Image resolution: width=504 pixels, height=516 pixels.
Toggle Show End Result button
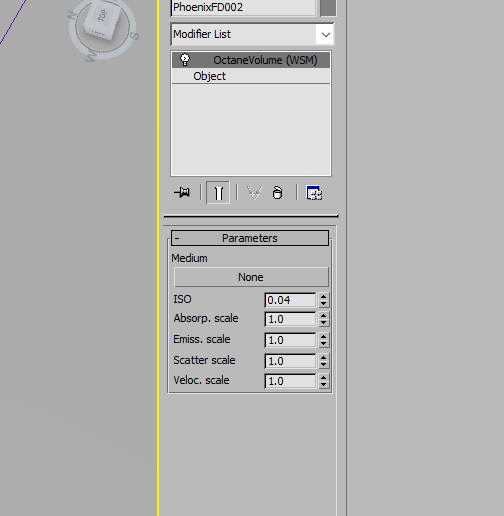click(x=218, y=193)
